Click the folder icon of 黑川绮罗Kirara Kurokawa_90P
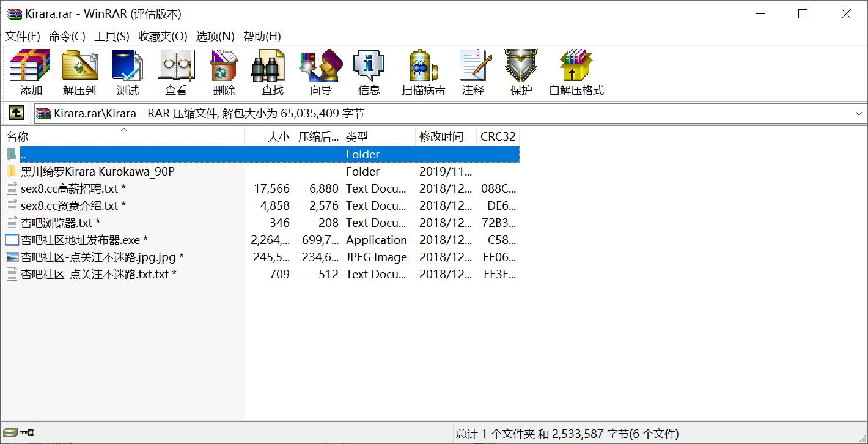 (12, 171)
